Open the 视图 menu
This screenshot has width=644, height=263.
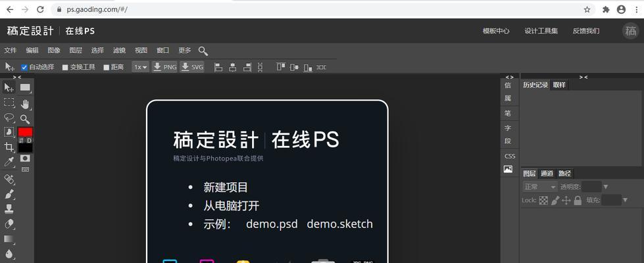click(141, 51)
